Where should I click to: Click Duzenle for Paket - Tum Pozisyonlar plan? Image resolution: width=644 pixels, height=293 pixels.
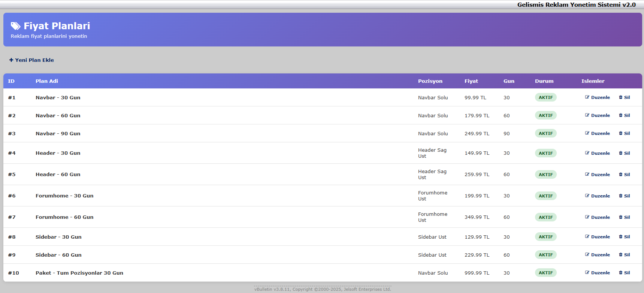coord(600,273)
